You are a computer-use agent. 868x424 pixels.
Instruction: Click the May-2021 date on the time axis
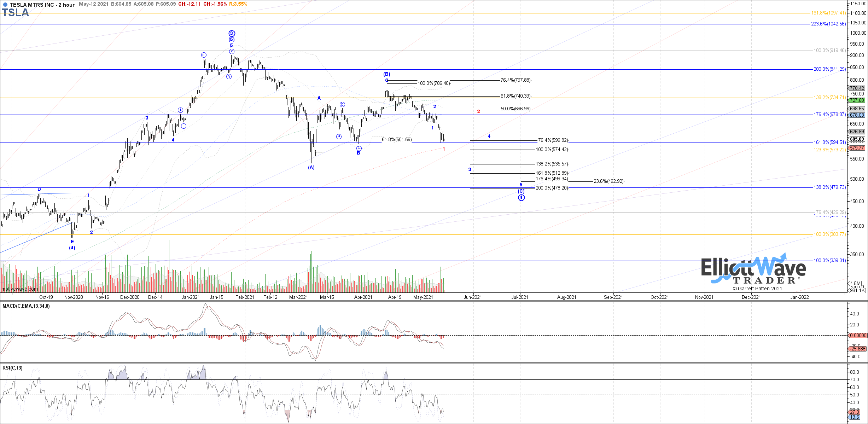(423, 297)
